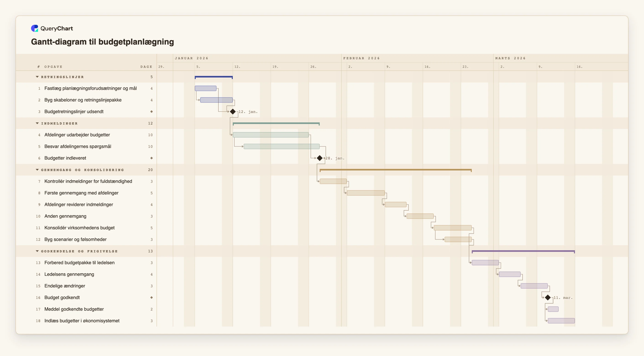Click the tan Gennemgang og konsolidering summary bar
This screenshot has height=356, width=644.
tap(396, 170)
